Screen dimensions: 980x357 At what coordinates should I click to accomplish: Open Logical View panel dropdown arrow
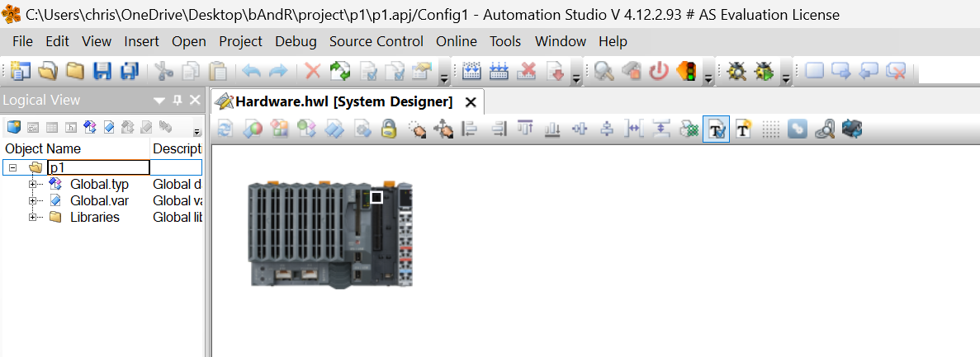tap(159, 101)
